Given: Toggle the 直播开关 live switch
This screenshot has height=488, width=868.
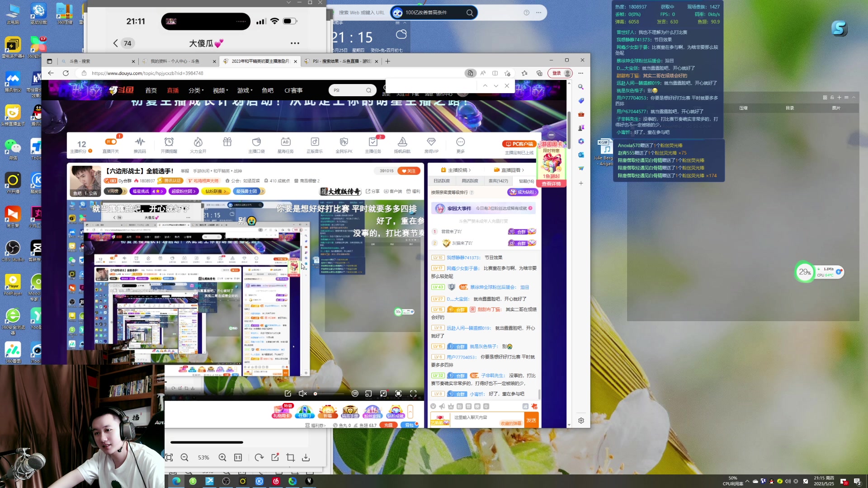Looking at the screenshot, I should click(111, 142).
